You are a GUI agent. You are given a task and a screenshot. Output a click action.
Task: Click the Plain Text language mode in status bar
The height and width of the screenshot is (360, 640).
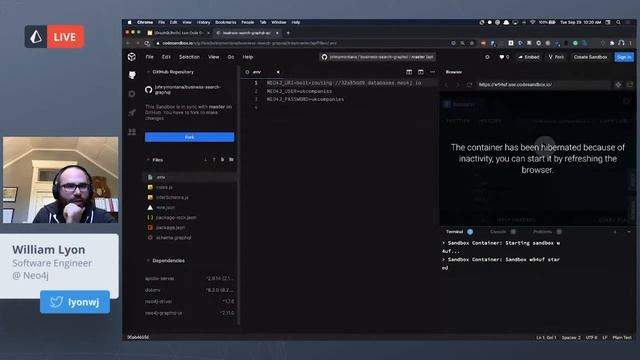pos(622,338)
